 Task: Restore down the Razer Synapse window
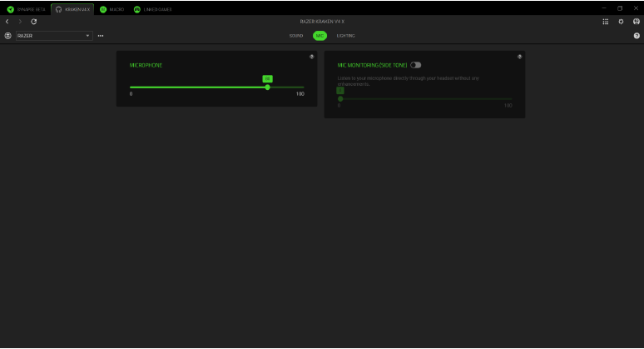tap(620, 8)
